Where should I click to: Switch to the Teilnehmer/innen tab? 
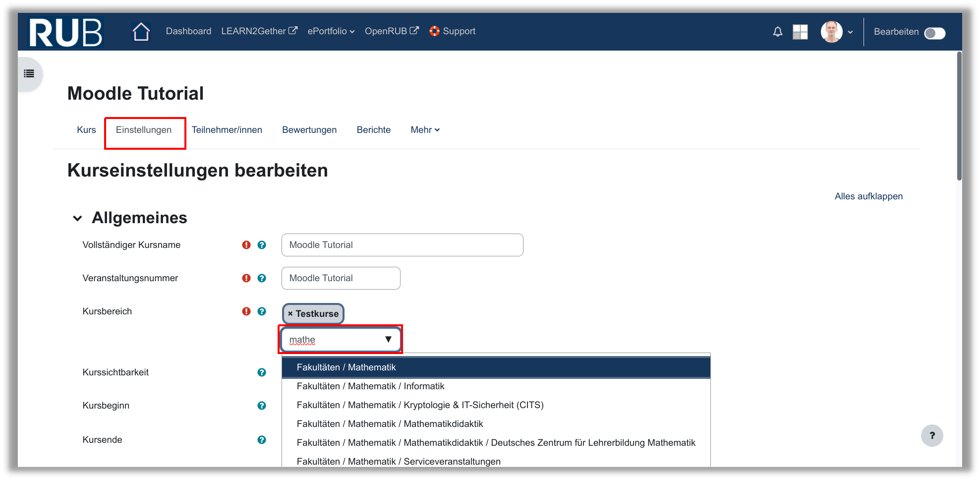(x=227, y=130)
